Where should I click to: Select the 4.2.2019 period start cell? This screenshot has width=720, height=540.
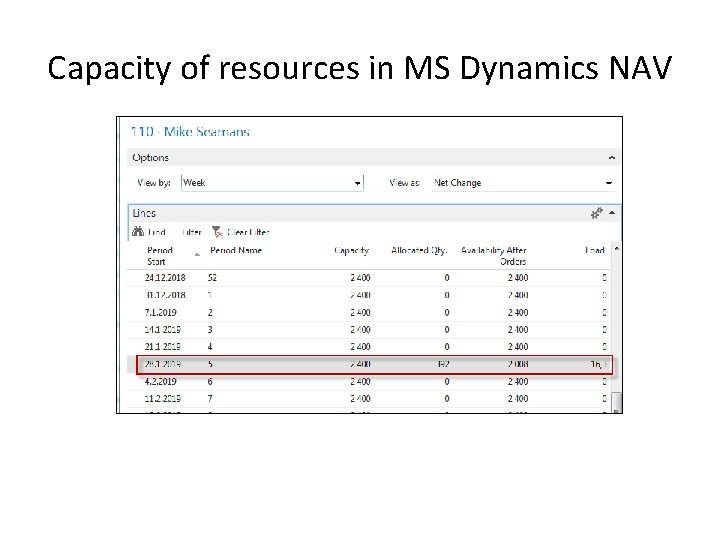(160, 382)
